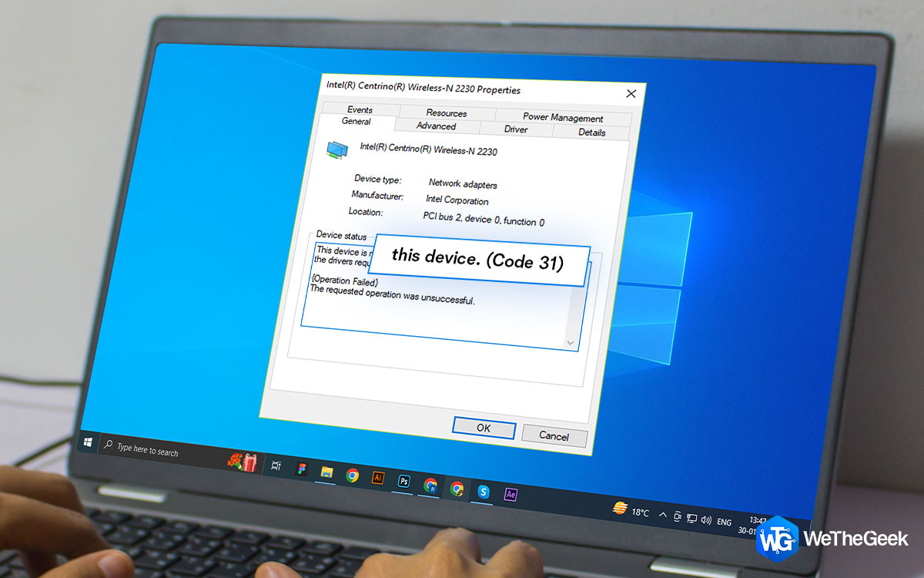Launch Figma from the taskbar
Image resolution: width=924 pixels, height=578 pixels.
click(301, 469)
